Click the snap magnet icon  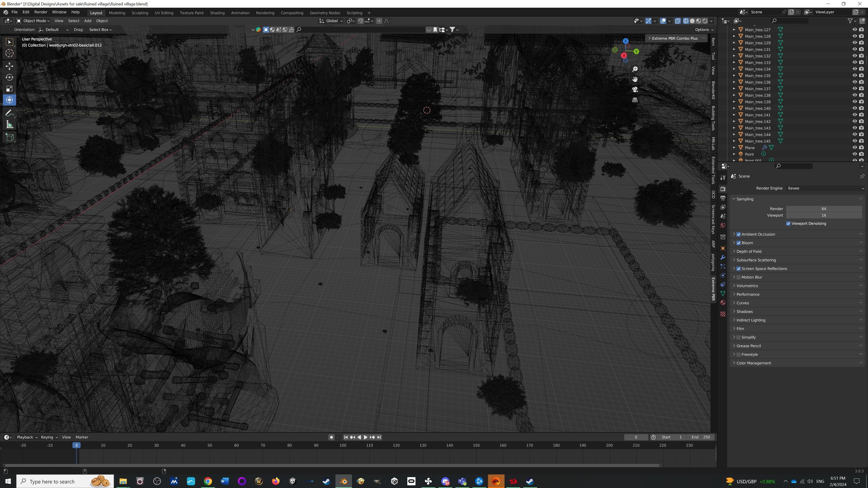(x=361, y=21)
